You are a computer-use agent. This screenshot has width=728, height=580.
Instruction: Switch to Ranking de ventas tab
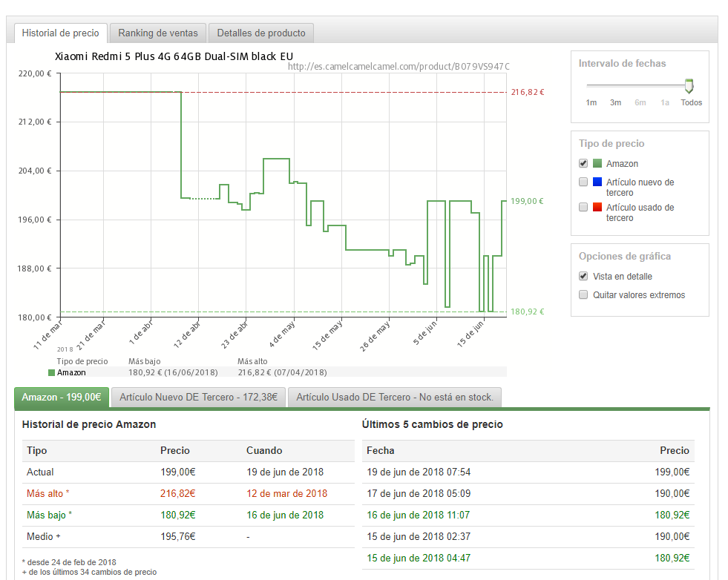158,33
